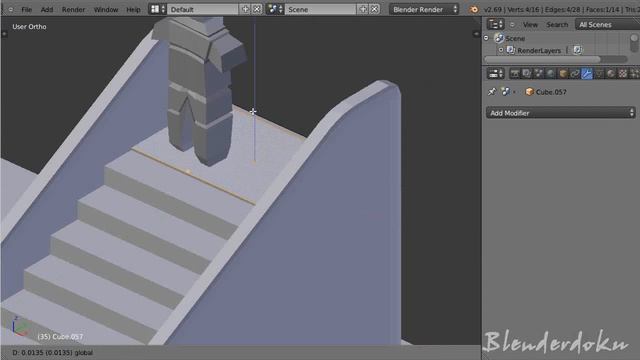
Task: Switch to the Texture properties tab
Action: click(x=623, y=73)
